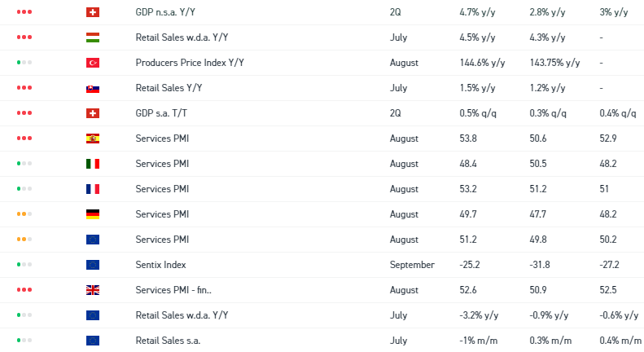Click the United Kingdom flag icon
644x352 pixels.
pos(92,290)
